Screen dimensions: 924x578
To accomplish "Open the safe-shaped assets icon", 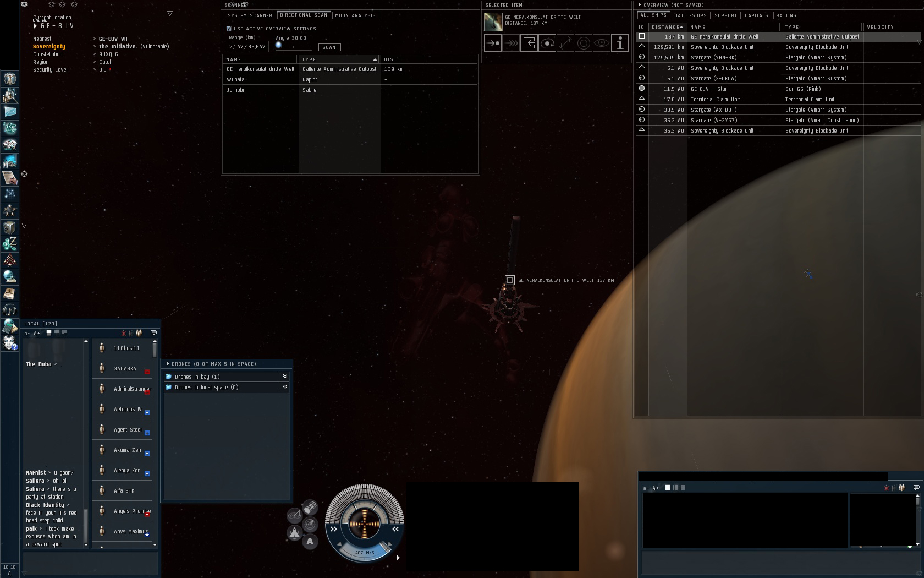I will click(x=9, y=227).
